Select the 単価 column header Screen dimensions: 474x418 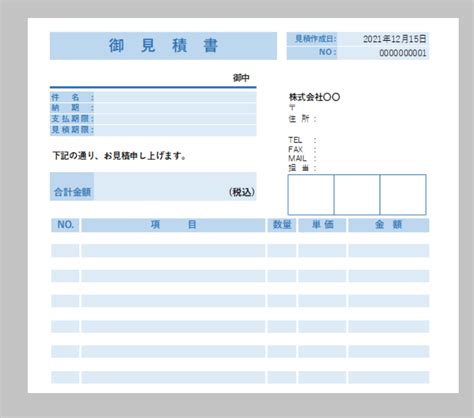coord(322,225)
